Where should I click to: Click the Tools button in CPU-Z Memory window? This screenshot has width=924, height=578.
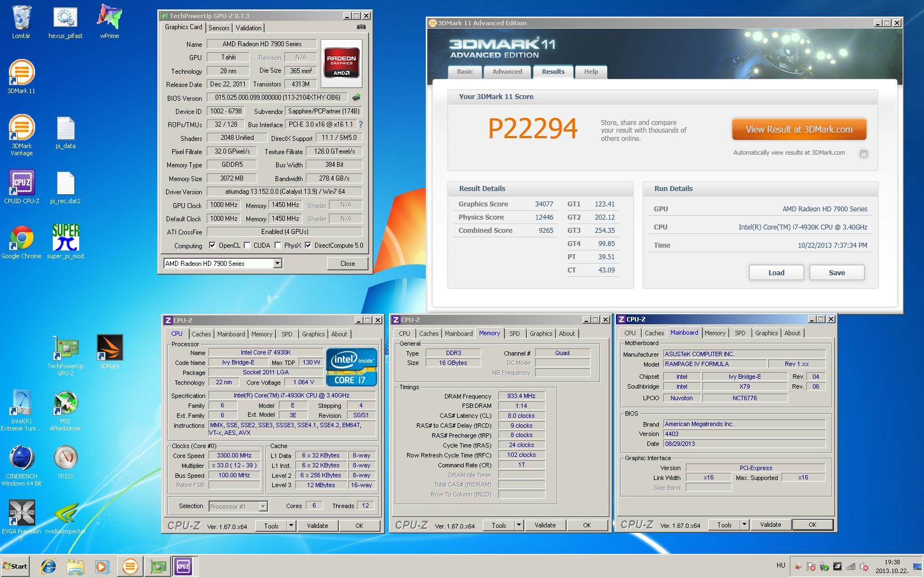[499, 525]
